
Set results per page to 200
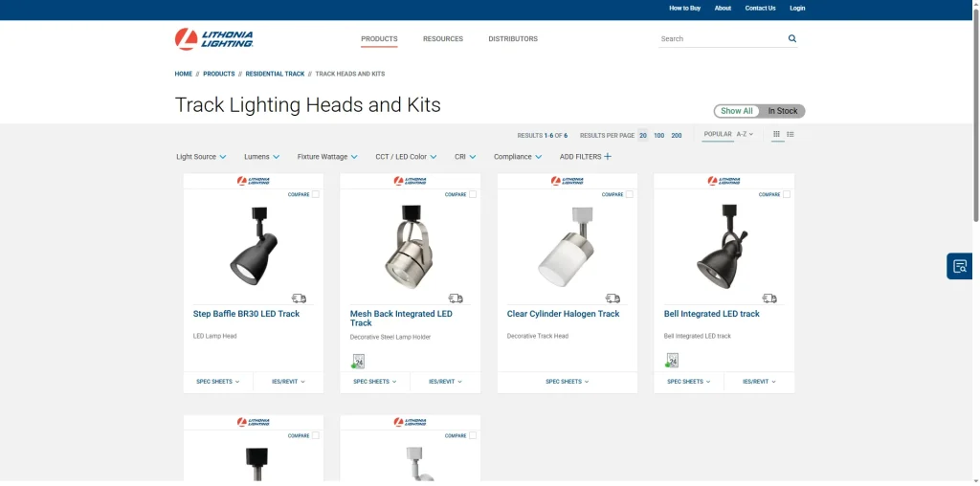677,136
